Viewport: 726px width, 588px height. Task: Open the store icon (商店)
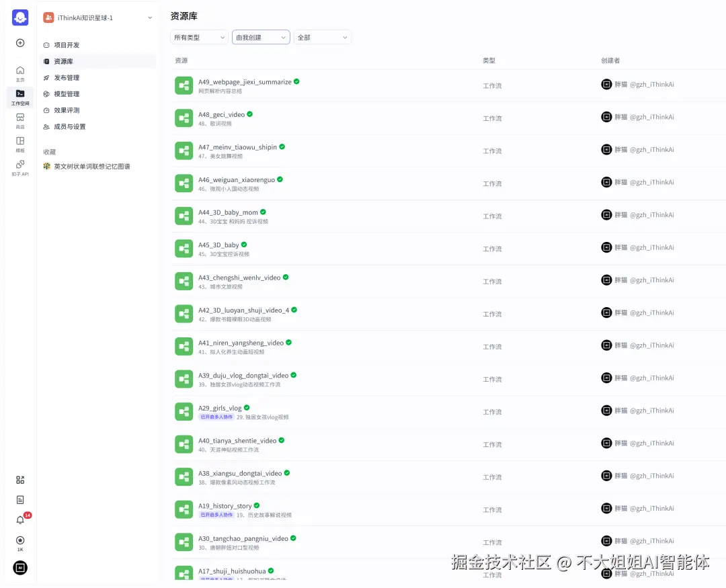pos(20,120)
